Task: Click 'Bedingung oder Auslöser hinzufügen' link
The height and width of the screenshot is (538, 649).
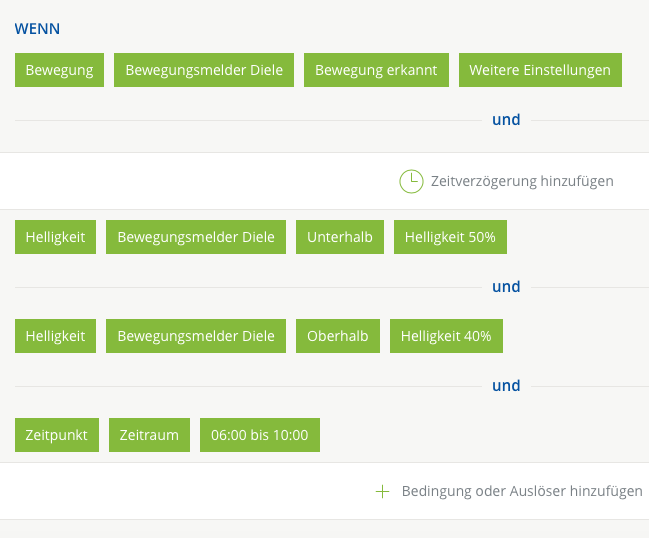Action: coord(521,491)
